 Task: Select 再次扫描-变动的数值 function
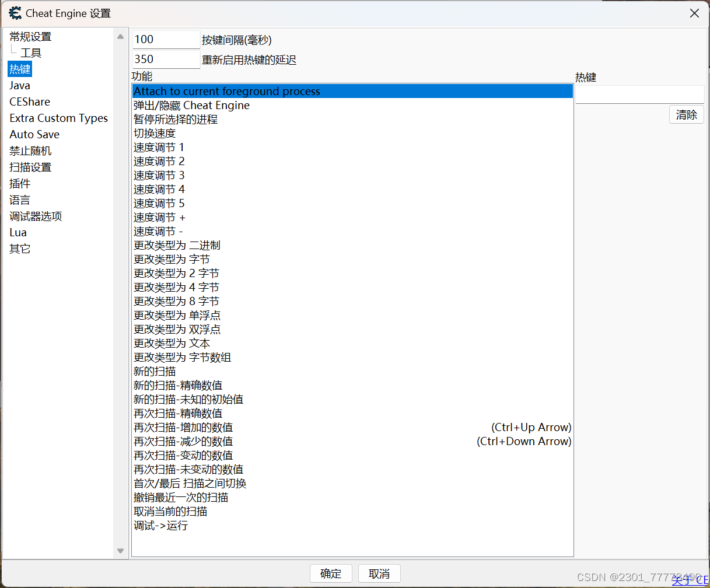pos(352,456)
